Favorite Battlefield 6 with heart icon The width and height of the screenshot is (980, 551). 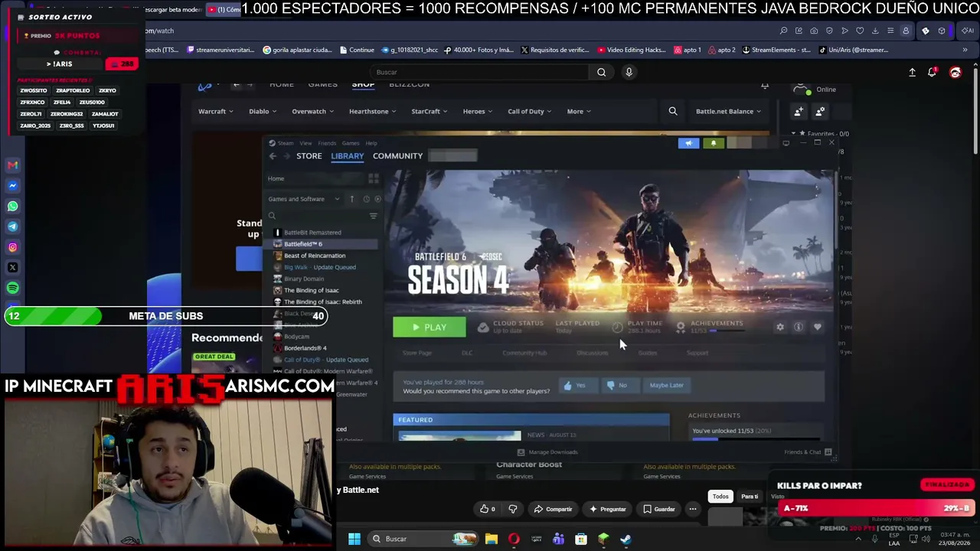pos(818,327)
